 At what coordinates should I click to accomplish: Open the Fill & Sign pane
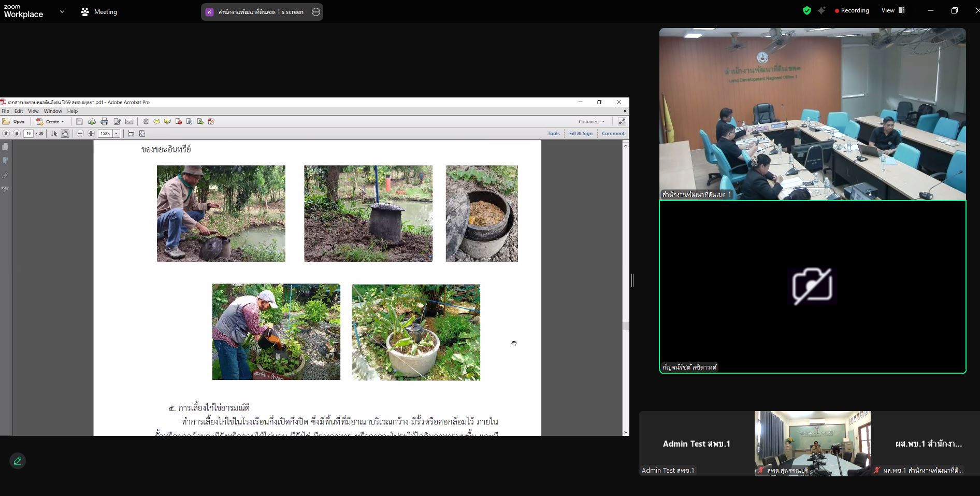click(581, 134)
